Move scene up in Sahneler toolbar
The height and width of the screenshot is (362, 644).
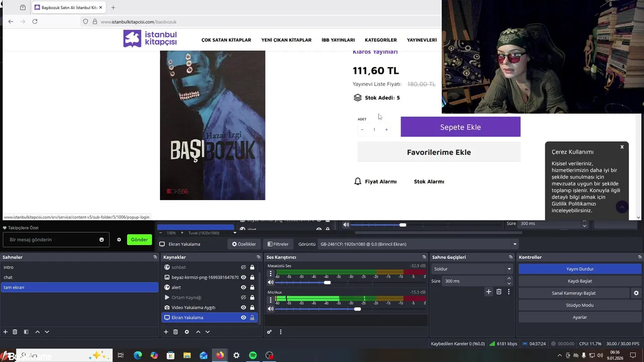click(x=37, y=332)
